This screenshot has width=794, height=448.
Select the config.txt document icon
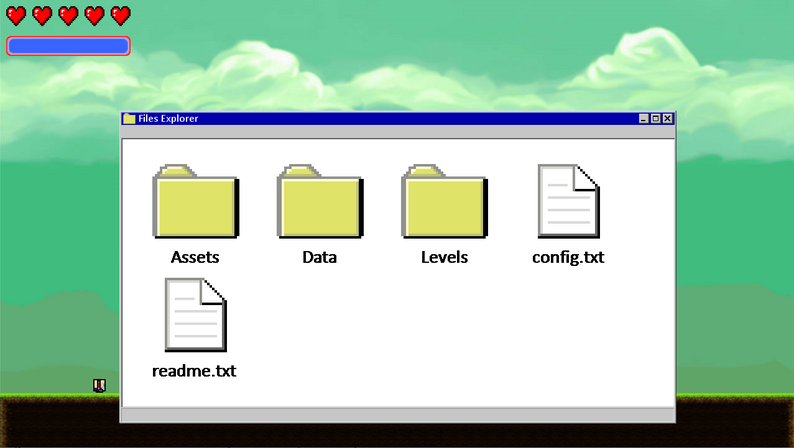point(569,201)
